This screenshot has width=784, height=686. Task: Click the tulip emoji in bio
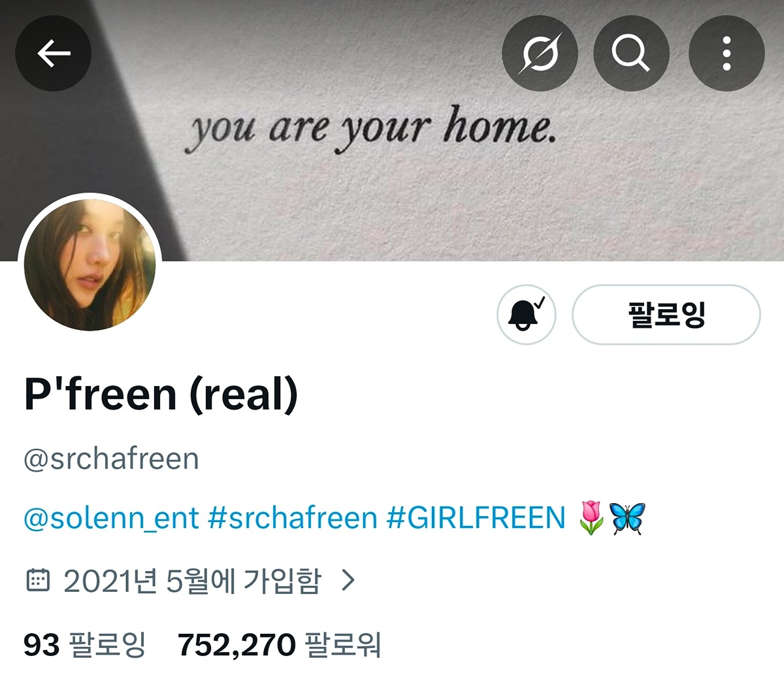tap(591, 518)
